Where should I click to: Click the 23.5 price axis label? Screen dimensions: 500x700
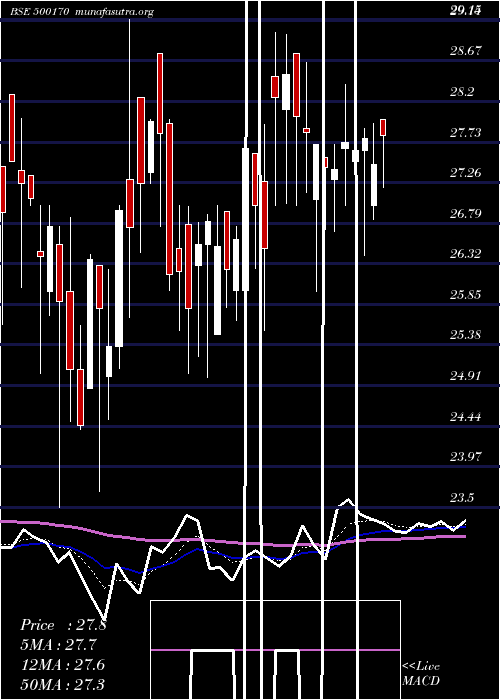(x=462, y=497)
